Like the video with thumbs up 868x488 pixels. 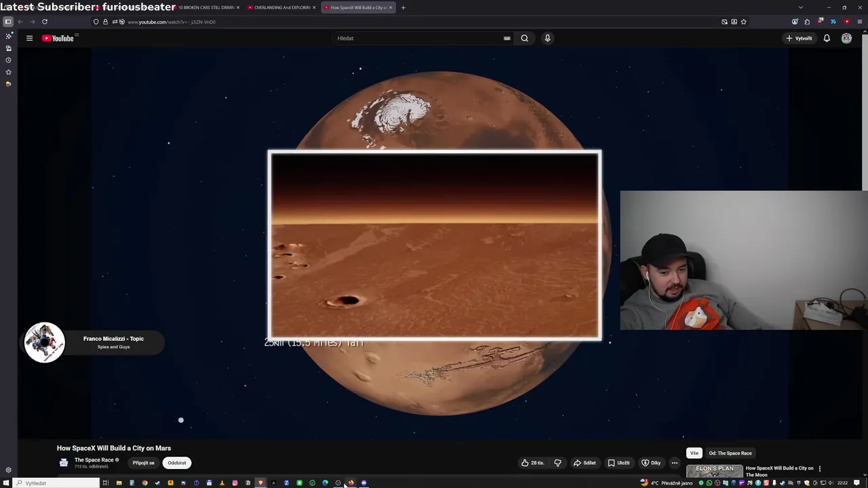[x=533, y=463]
